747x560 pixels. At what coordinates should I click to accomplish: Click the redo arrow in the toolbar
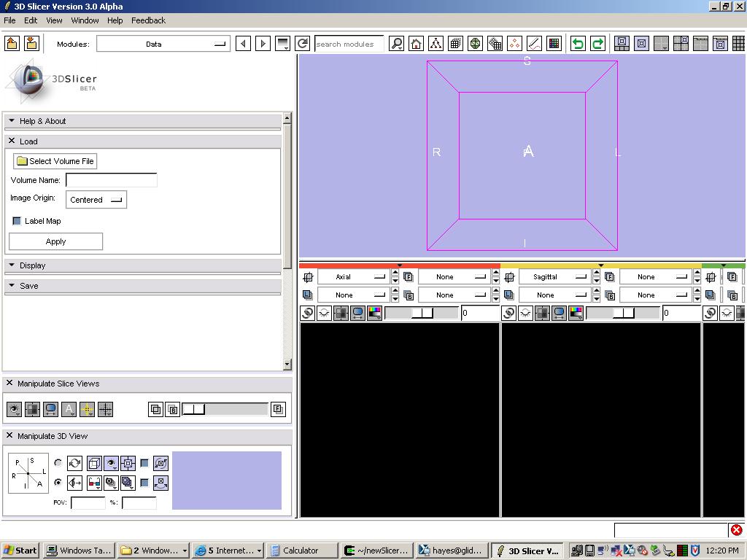coord(597,44)
